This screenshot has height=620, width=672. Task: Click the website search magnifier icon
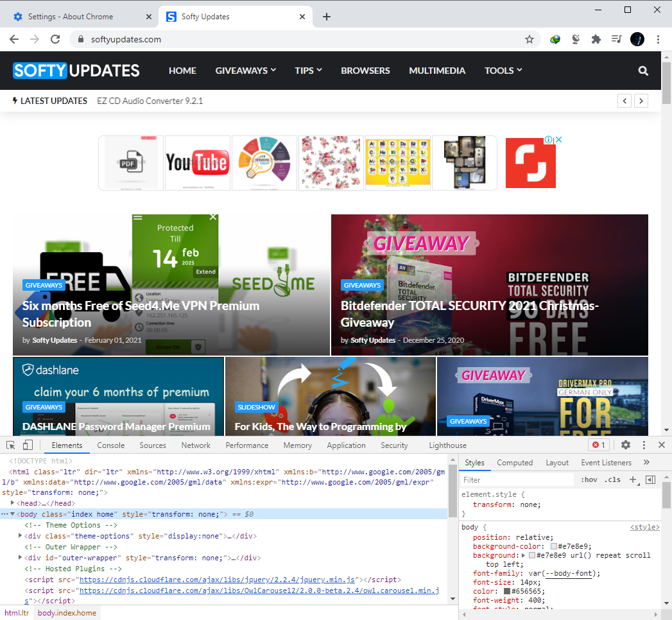click(643, 71)
